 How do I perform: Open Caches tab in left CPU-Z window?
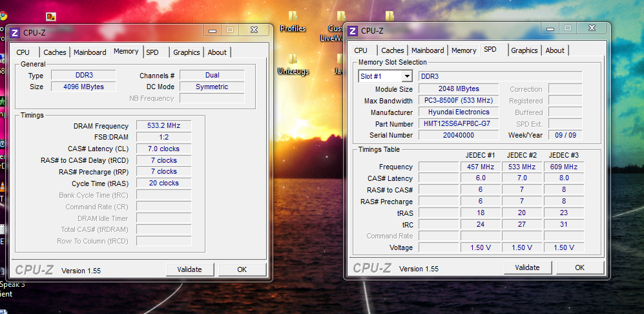pyautogui.click(x=55, y=52)
